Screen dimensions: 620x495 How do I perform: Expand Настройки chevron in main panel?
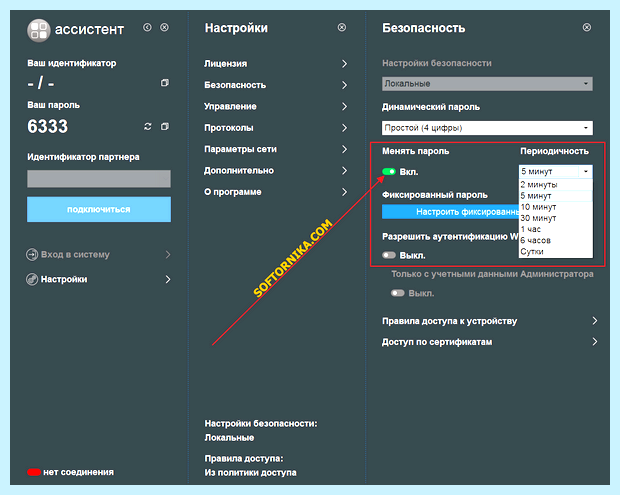[168, 279]
